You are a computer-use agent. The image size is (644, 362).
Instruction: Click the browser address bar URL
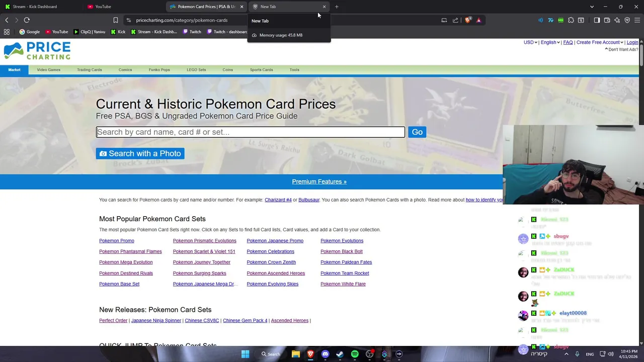coord(182,20)
